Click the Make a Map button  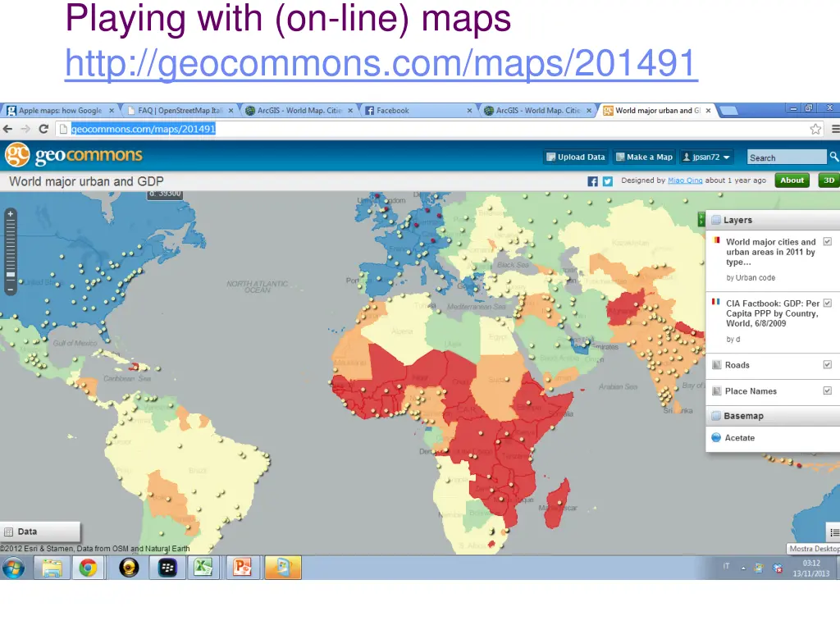coord(644,157)
